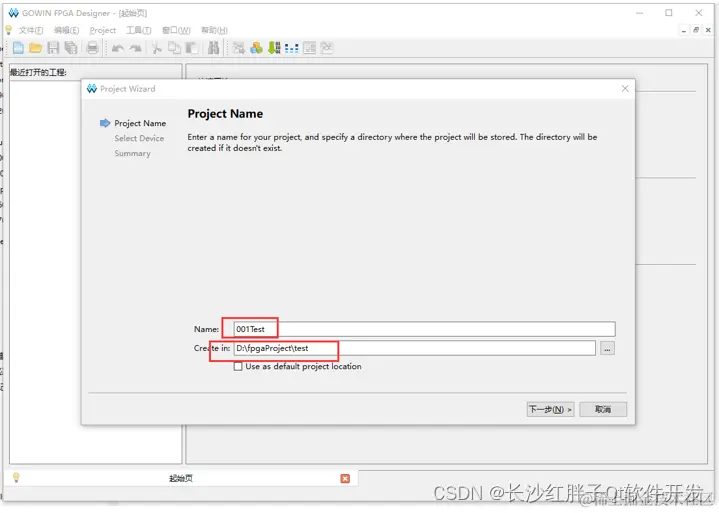
Task: Select the 起始页 tab at the bottom
Action: click(181, 479)
